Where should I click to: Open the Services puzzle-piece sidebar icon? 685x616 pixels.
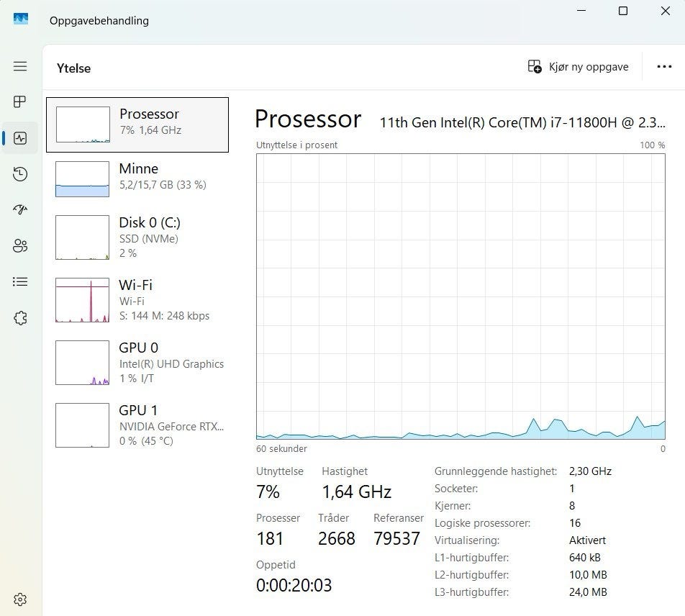tap(20, 317)
